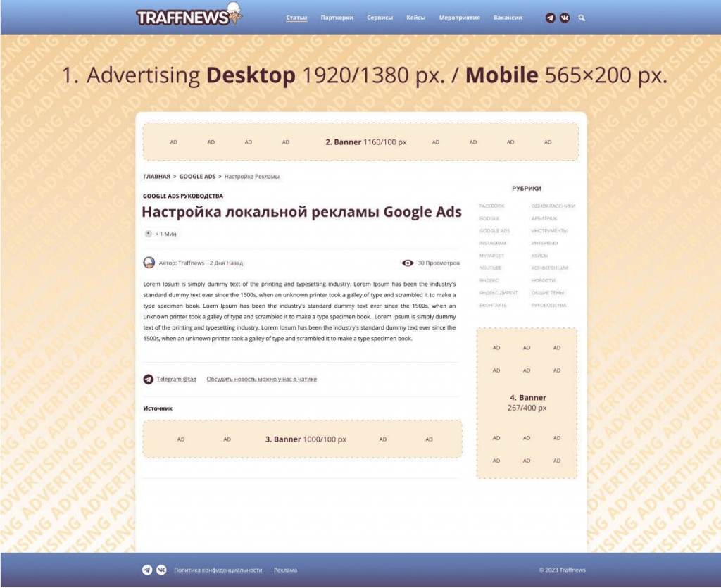Select the 'ИНТЕРВЬЮ' rubric
The width and height of the screenshot is (721, 588).
point(544,243)
